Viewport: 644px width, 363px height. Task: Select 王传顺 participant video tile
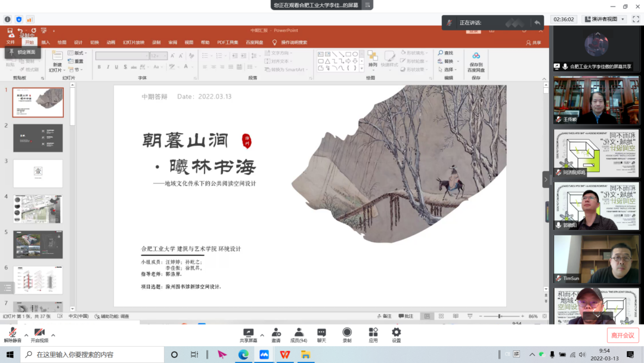tap(596, 100)
